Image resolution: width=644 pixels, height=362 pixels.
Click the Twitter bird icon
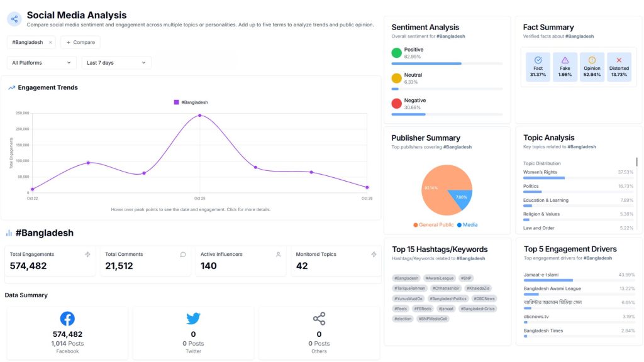tap(193, 319)
